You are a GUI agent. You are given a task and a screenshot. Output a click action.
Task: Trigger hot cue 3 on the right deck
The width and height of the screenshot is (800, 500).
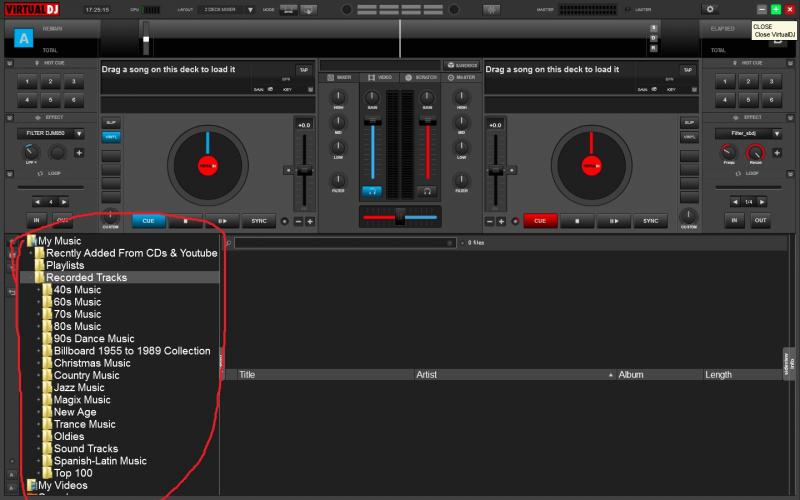[x=771, y=82]
